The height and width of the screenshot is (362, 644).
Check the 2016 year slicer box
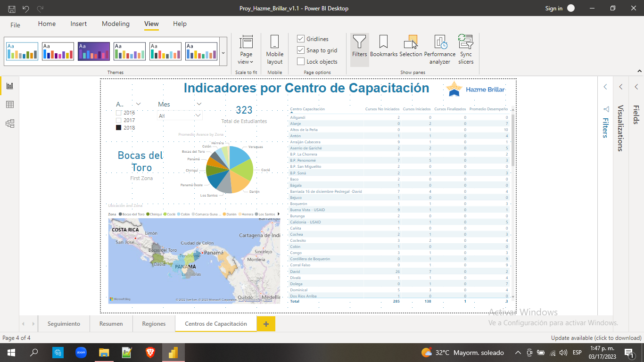coord(119,113)
